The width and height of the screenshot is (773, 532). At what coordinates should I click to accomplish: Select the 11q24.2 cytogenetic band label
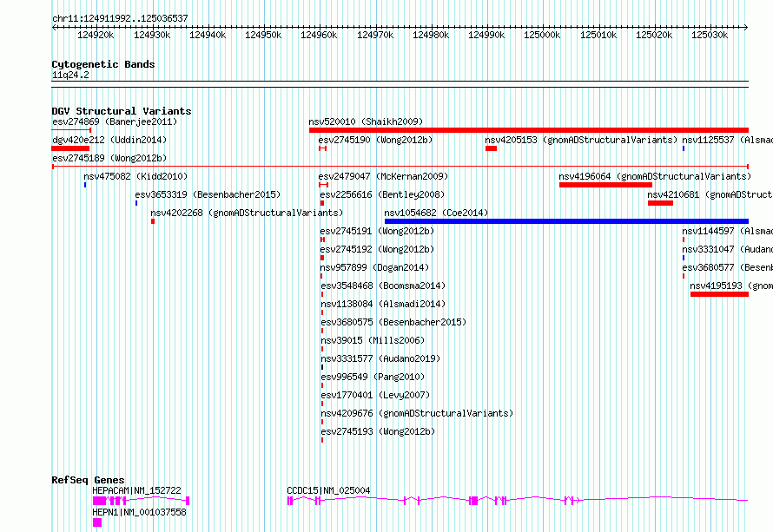click(70, 75)
